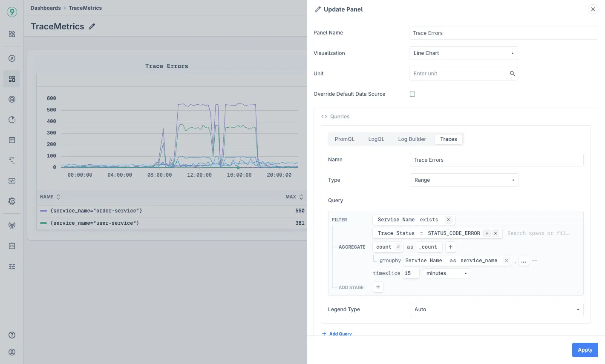Viewport: 605px width, 364px height.
Task: Open the highlighted Dashboards sidebar icon
Action: coord(12,79)
